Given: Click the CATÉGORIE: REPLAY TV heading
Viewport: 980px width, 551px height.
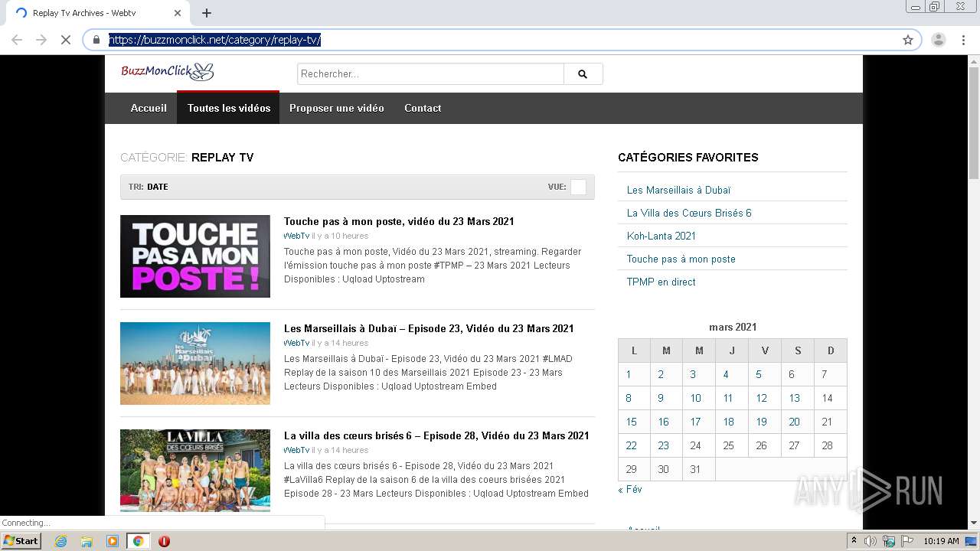Looking at the screenshot, I should (x=187, y=158).
